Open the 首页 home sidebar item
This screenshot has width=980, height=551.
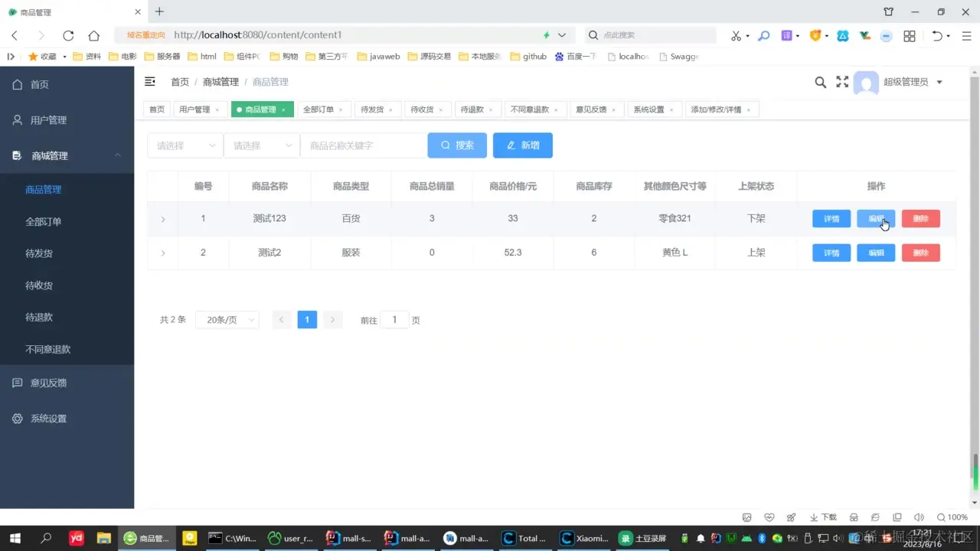pyautogui.click(x=67, y=84)
